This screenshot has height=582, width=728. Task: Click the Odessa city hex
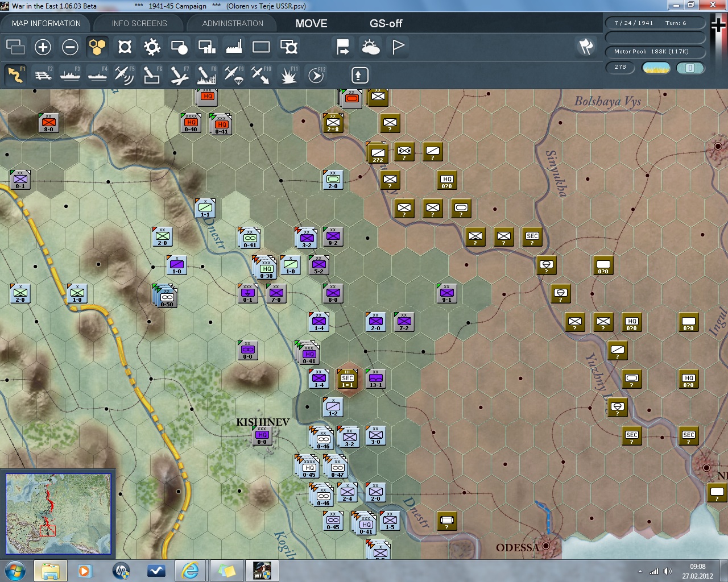[x=546, y=546]
